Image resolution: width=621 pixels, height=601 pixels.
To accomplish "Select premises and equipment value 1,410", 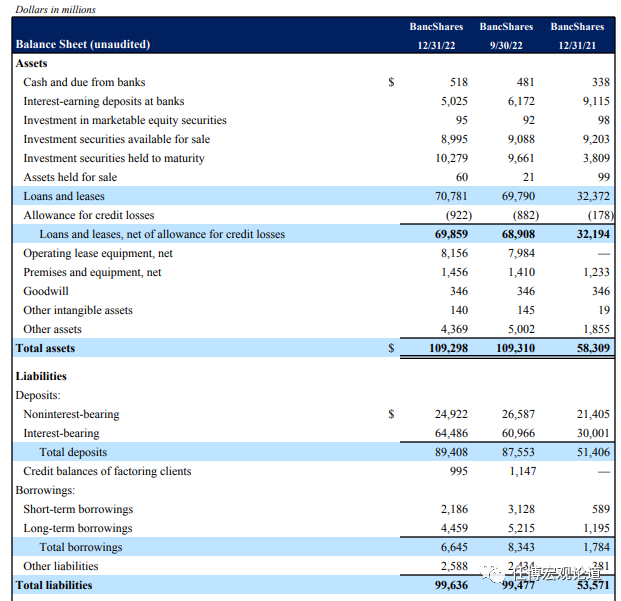I will click(521, 272).
